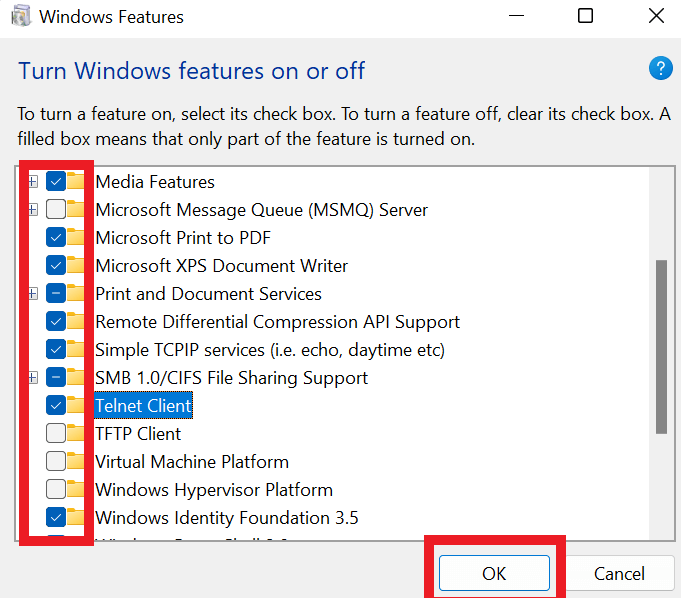Click the Windows Identity Foundation 3.5 folder icon
Screen dimensions: 681x598
coord(77,518)
